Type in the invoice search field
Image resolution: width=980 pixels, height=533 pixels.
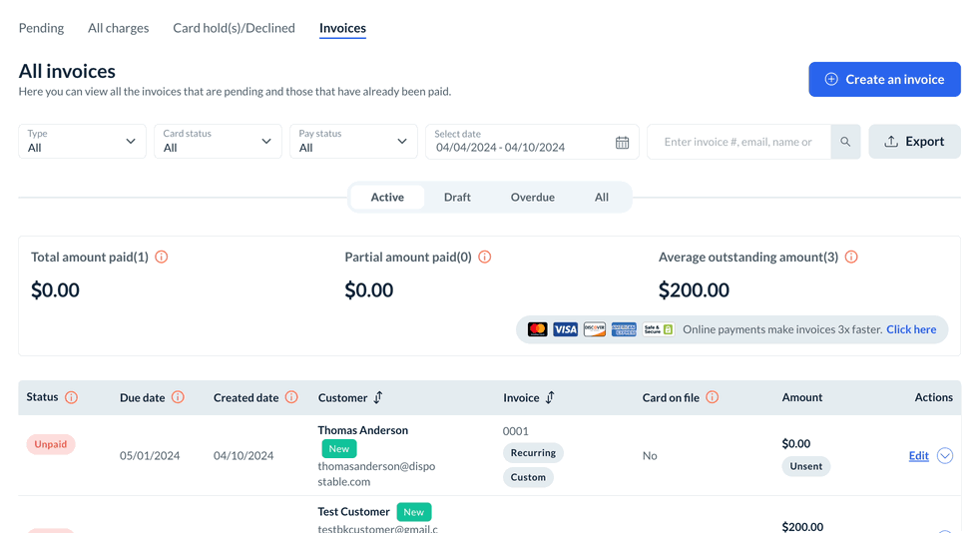738,142
